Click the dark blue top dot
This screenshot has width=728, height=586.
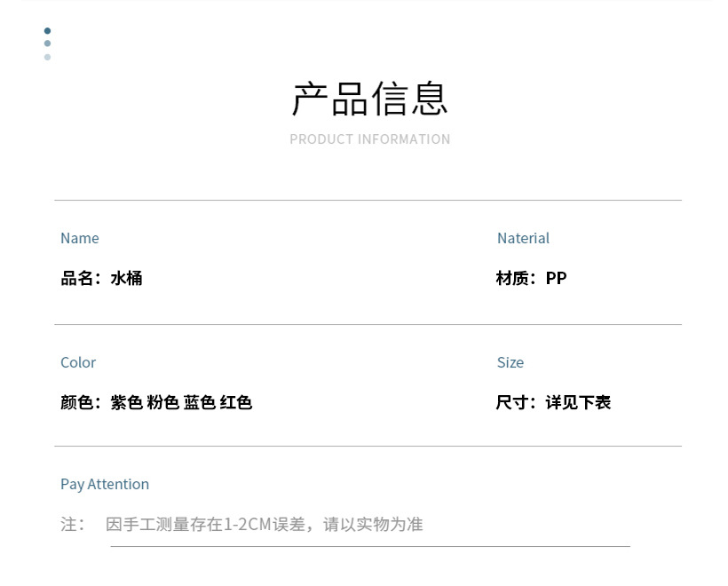pos(47,31)
